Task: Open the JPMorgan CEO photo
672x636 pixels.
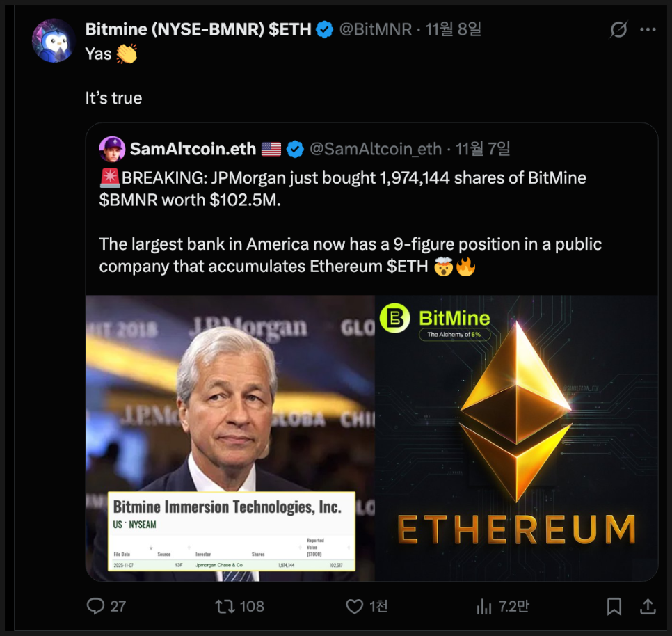Action: pyautogui.click(x=230, y=390)
